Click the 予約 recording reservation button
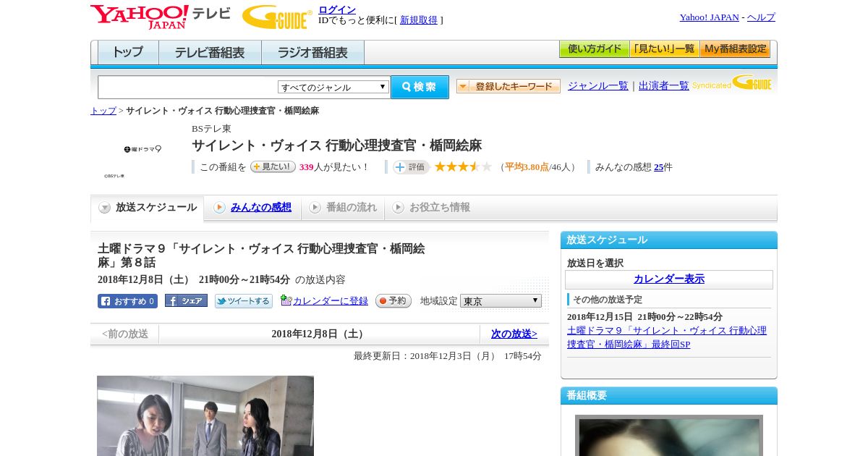 point(393,301)
